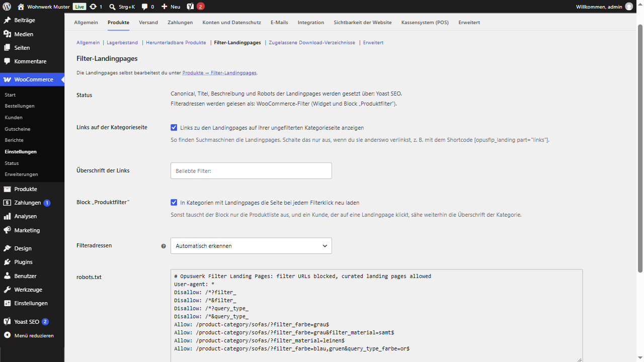
Task: Click the Menü reduzieren collapse arrow
Action: pyautogui.click(x=7, y=335)
